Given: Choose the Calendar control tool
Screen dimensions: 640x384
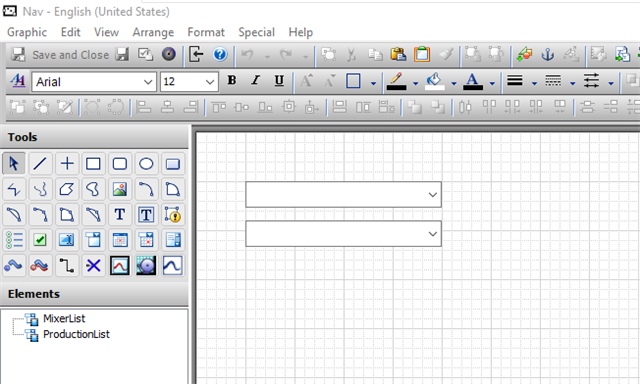Looking at the screenshot, I should [x=120, y=240].
